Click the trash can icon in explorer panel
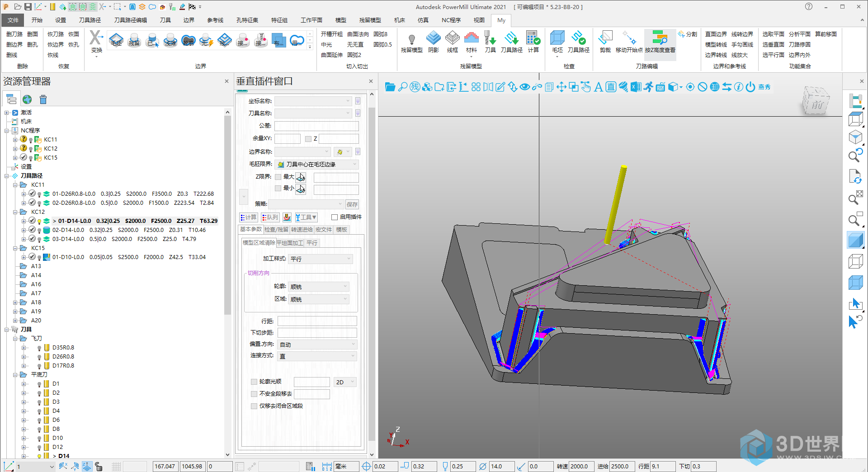This screenshot has width=868, height=472. pyautogui.click(x=43, y=99)
